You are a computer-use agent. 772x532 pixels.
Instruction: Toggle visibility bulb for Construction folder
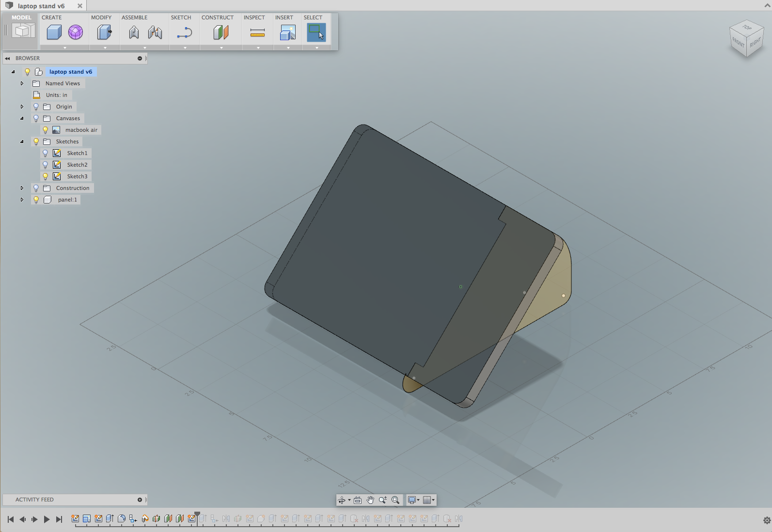click(36, 188)
